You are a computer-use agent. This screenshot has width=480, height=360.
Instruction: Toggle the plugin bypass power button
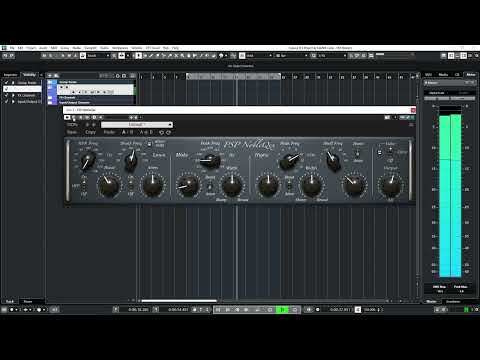tap(67, 117)
